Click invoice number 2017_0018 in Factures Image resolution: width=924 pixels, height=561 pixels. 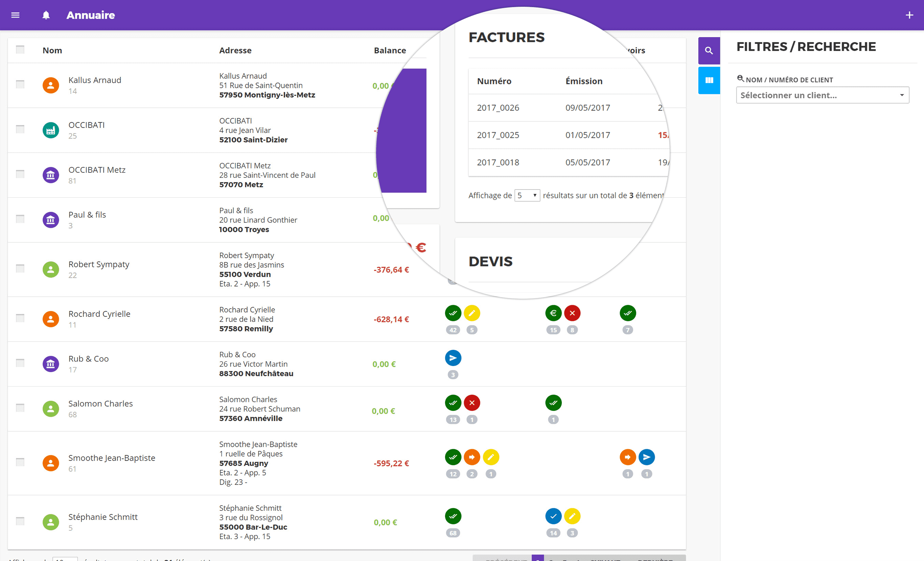pyautogui.click(x=498, y=163)
